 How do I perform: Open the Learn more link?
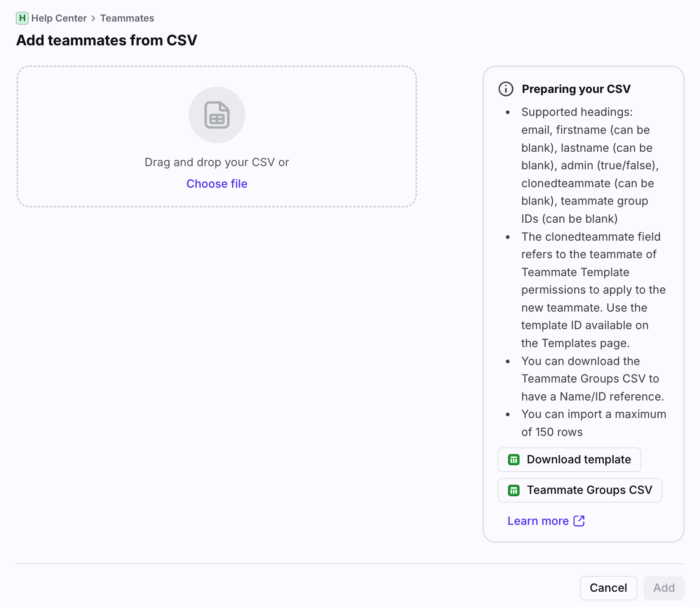[x=538, y=521]
